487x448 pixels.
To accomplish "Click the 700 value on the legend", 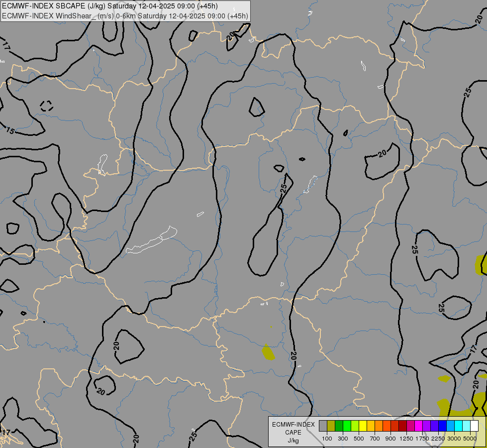I will click(375, 439).
